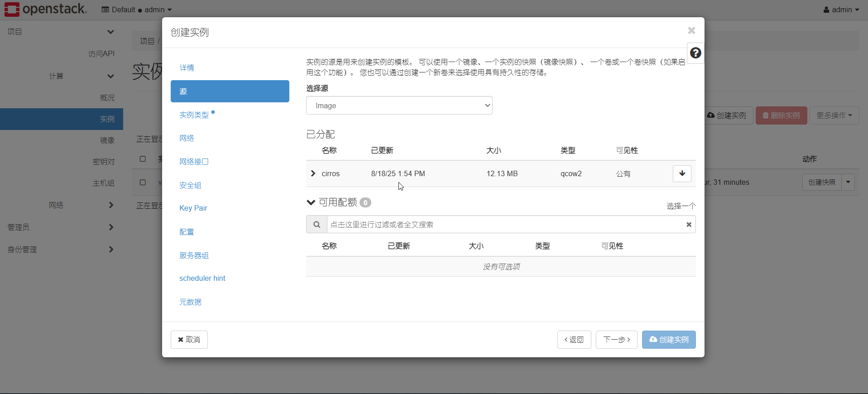
Task: Click the 创建快照 button in instance row
Action: pos(822,182)
